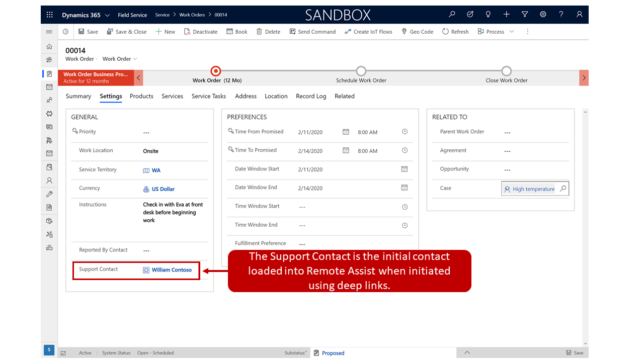This screenshot has width=644, height=362.
Task: Open the Address tab
Action: pos(246,96)
